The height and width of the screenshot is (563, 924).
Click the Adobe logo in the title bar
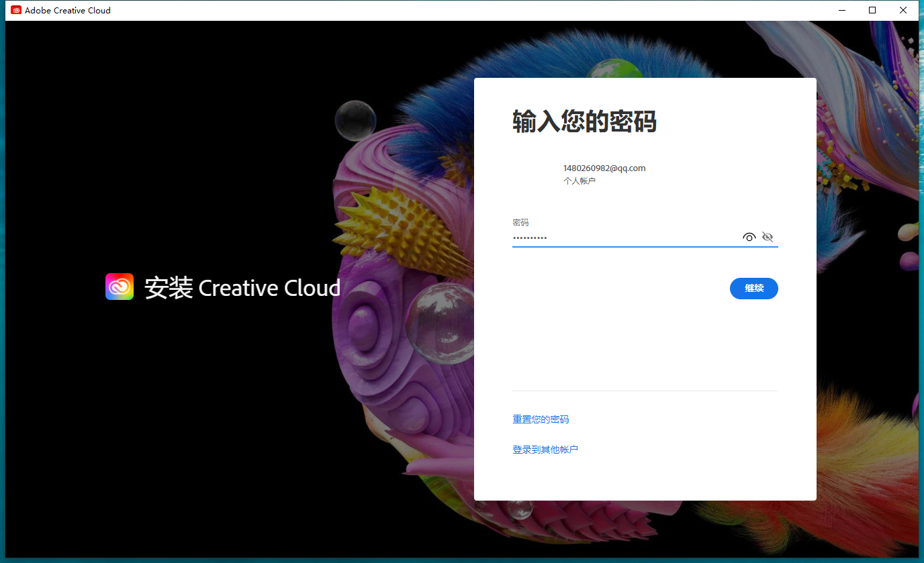click(15, 10)
